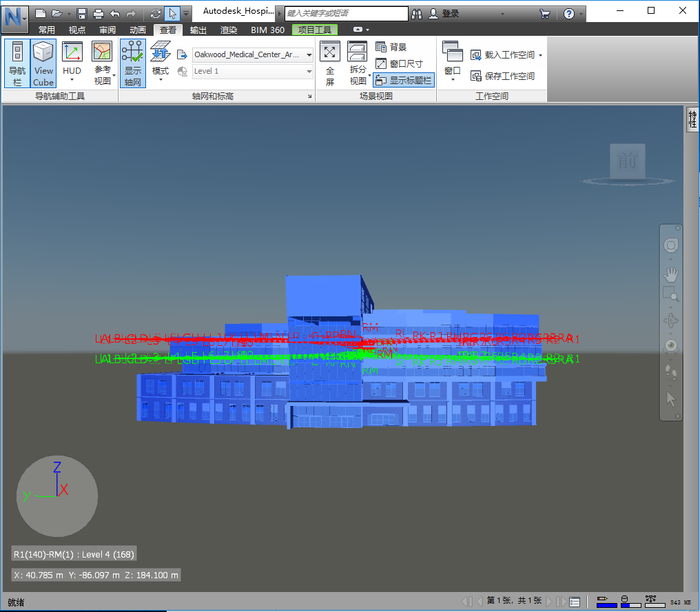Open the Level 1 dropdown
Screen dimensions: 700x612
[x=253, y=71]
